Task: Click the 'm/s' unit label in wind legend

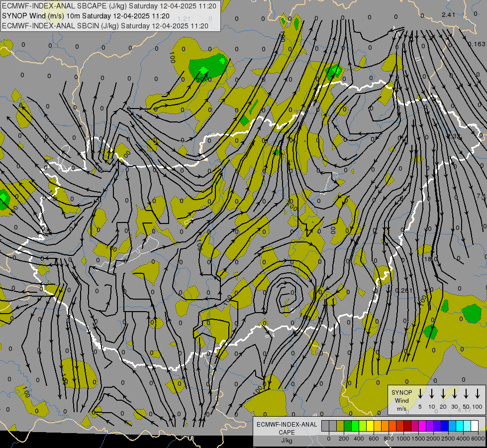Action: (x=401, y=409)
